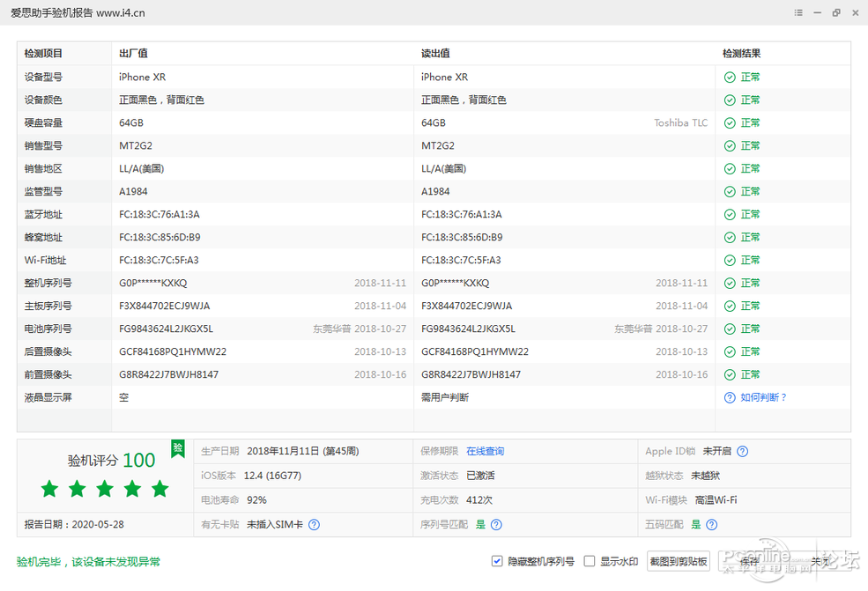Select factory Wi-Fi address FC:18:3C:7C:5F:A3
Viewport: 868px width, 591px height.
tap(159, 261)
